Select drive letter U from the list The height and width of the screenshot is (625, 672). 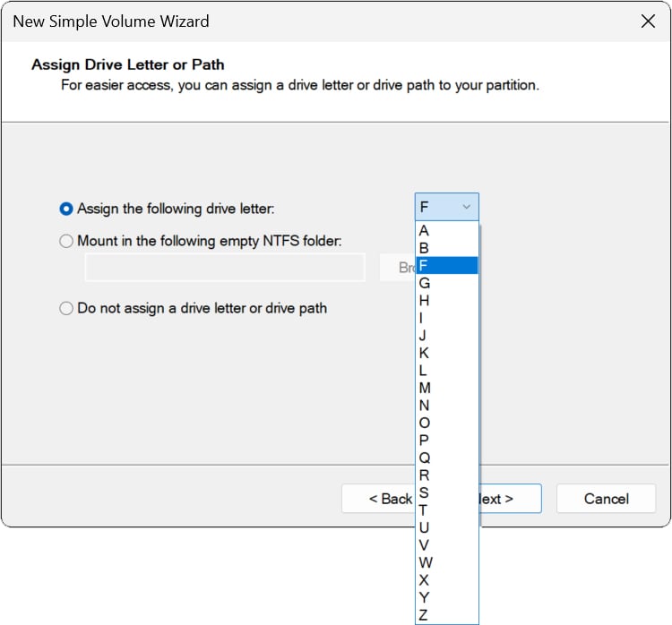point(446,527)
